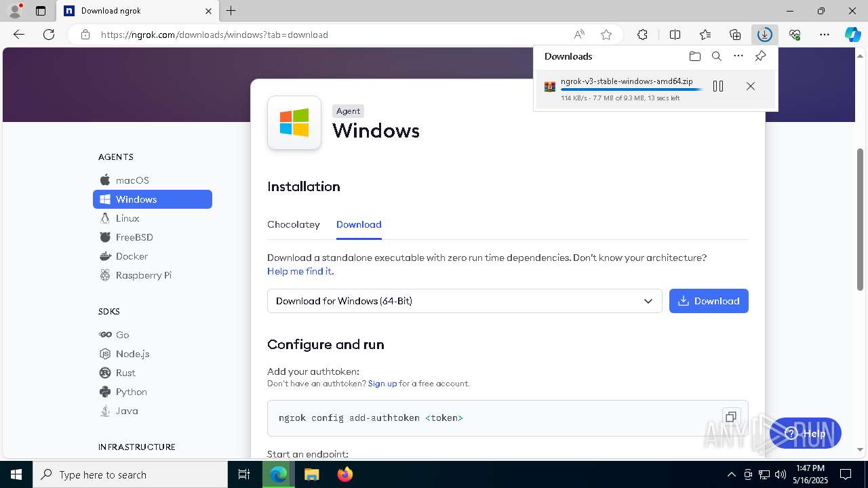
Task: Launch Copilot sidebar icon
Action: pyautogui.click(x=852, y=35)
